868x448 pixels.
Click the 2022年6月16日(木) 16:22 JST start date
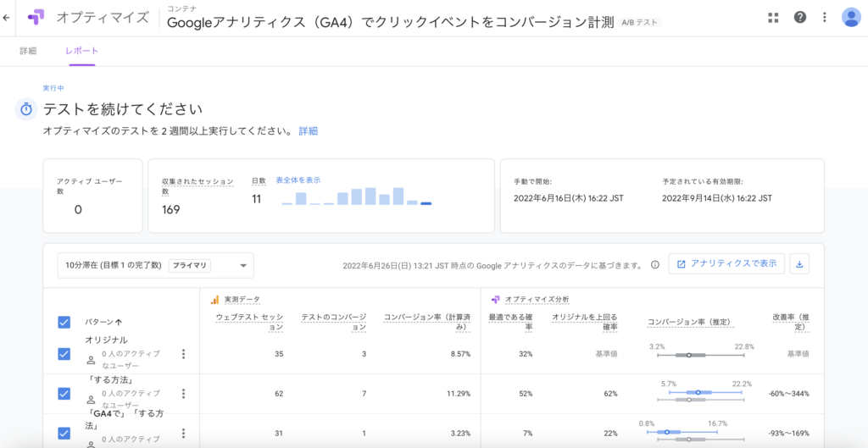point(569,197)
